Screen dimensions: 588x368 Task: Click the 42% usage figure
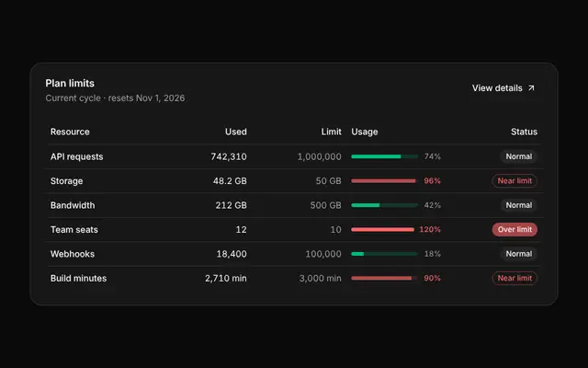[x=433, y=205]
